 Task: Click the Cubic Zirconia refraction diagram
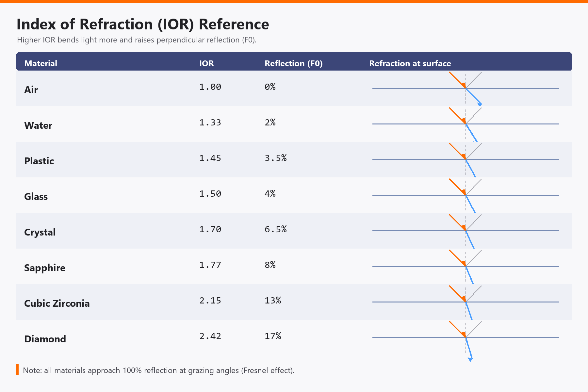pyautogui.click(x=465, y=302)
